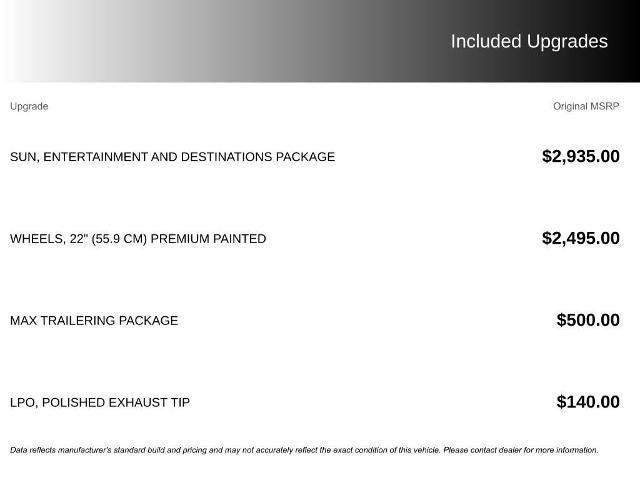Screen dimensions: 640x480
Task: Choose the Max Trailering Package entry
Action: 94,321
